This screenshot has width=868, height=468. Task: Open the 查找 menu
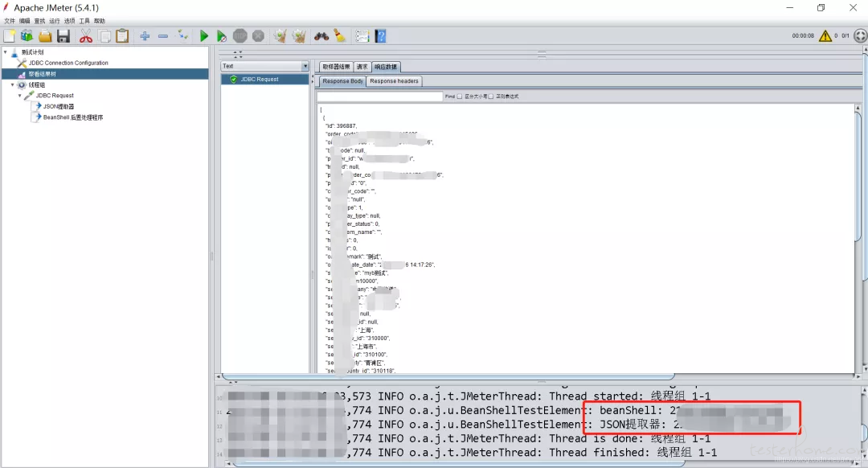click(x=39, y=21)
